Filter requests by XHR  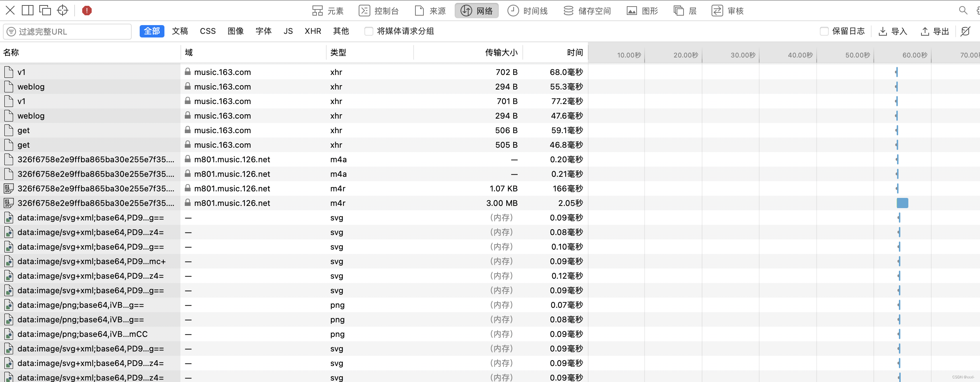tap(313, 31)
